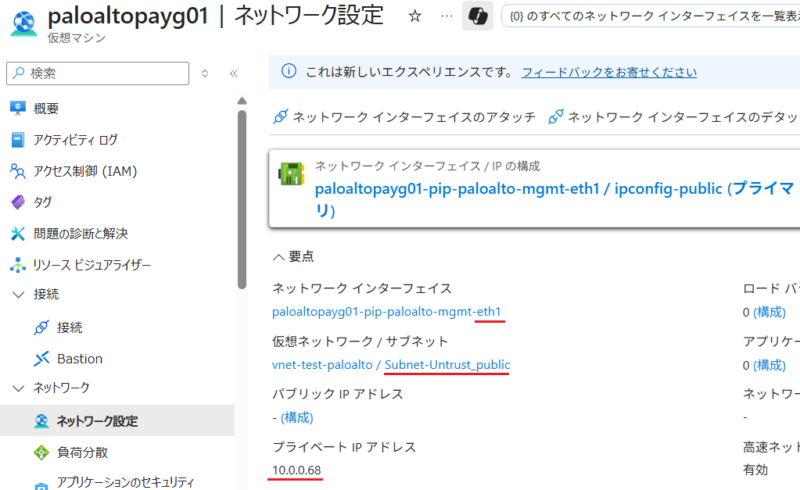Click the sidebar vertical scrollbar thumb

pos(242,200)
